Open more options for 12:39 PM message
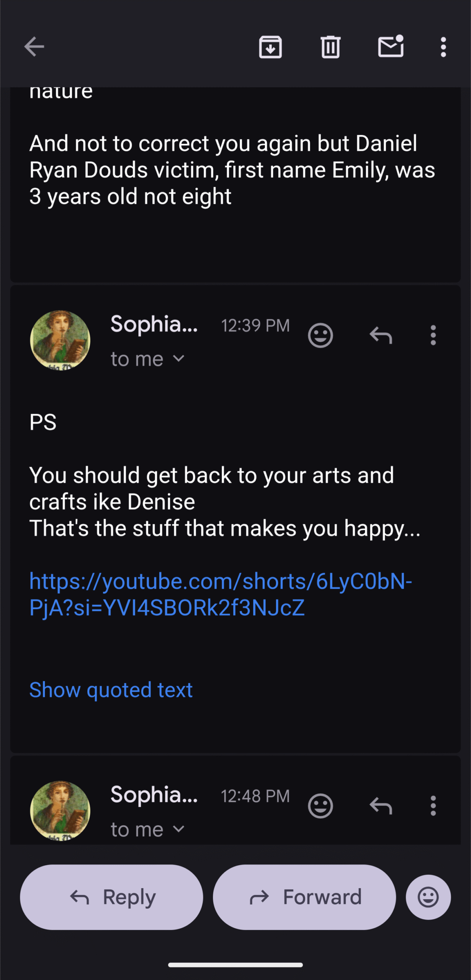 click(433, 335)
